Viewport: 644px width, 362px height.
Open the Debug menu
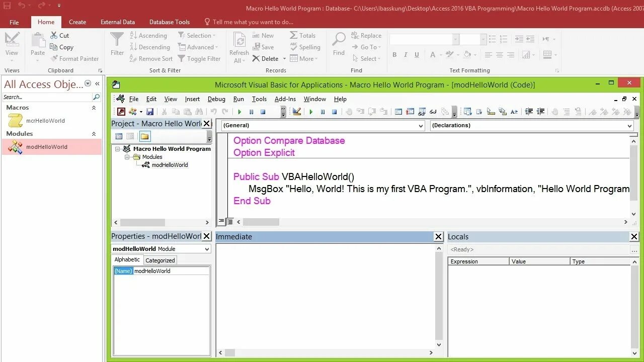click(216, 99)
